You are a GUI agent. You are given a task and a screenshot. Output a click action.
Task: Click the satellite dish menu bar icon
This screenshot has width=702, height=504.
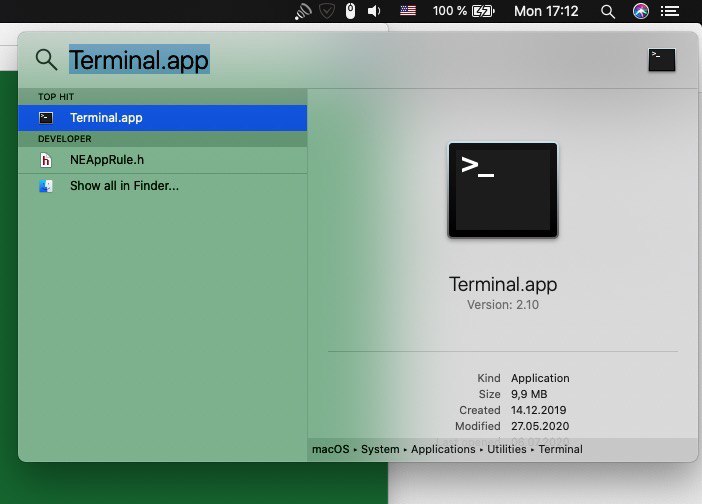(303, 11)
